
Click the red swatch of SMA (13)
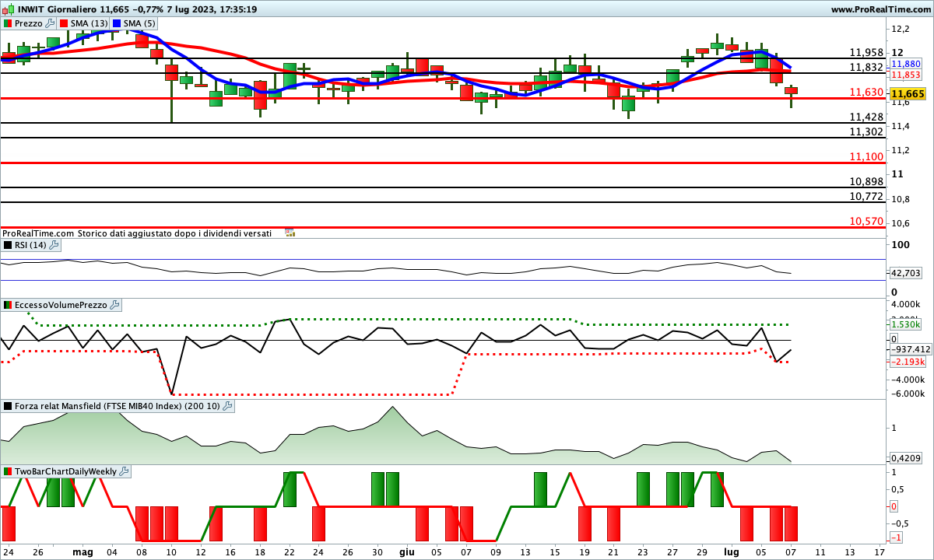pos(64,24)
